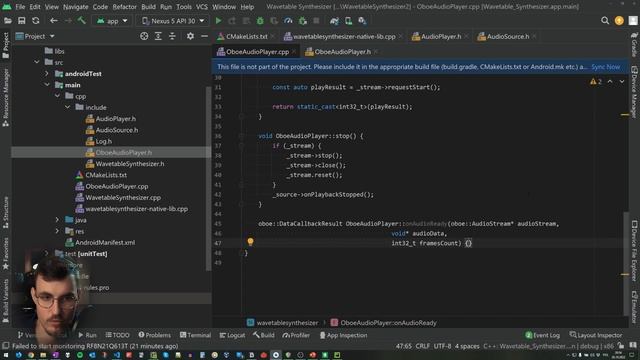
Task: Click the Select Opened File target icon
Action: coord(144,36)
